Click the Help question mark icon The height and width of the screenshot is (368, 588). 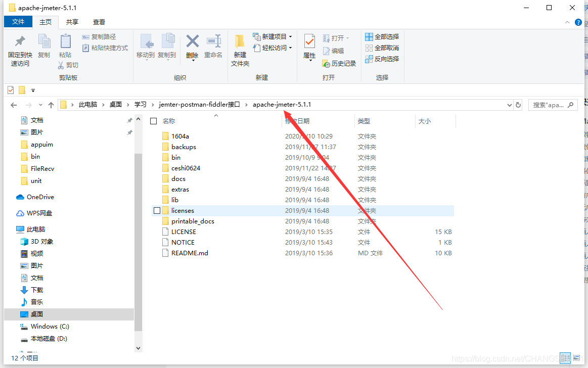pyautogui.click(x=578, y=22)
